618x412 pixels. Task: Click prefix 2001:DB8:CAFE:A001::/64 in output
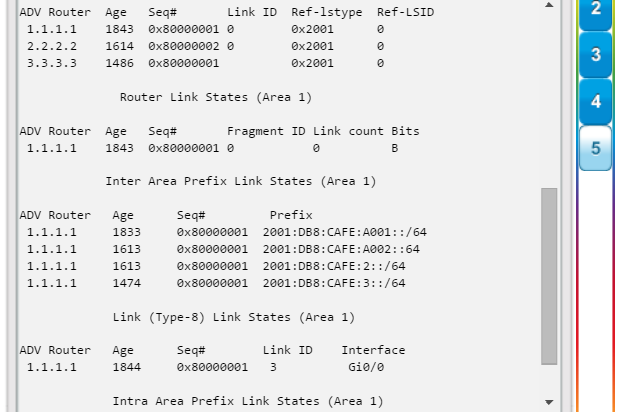tap(344, 232)
